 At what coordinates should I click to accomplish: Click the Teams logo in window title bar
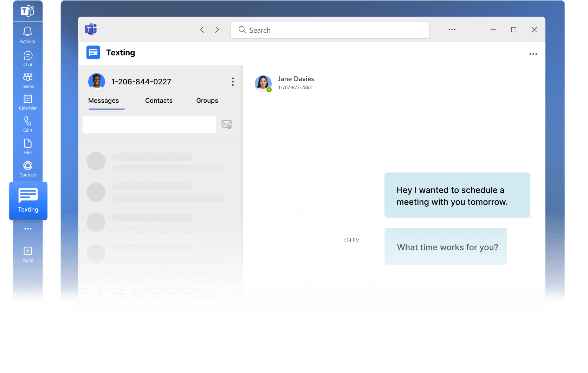coord(91,29)
